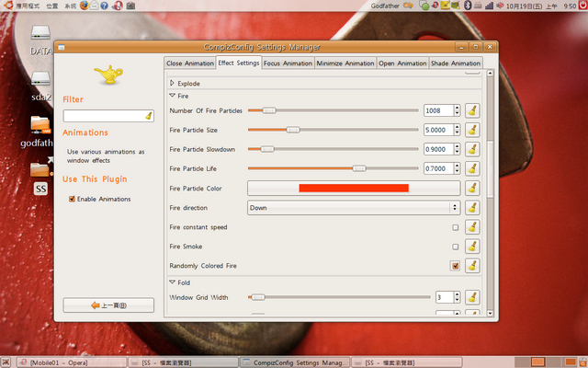
Task: Switch to the Effect Settings tab
Action: pos(239,63)
